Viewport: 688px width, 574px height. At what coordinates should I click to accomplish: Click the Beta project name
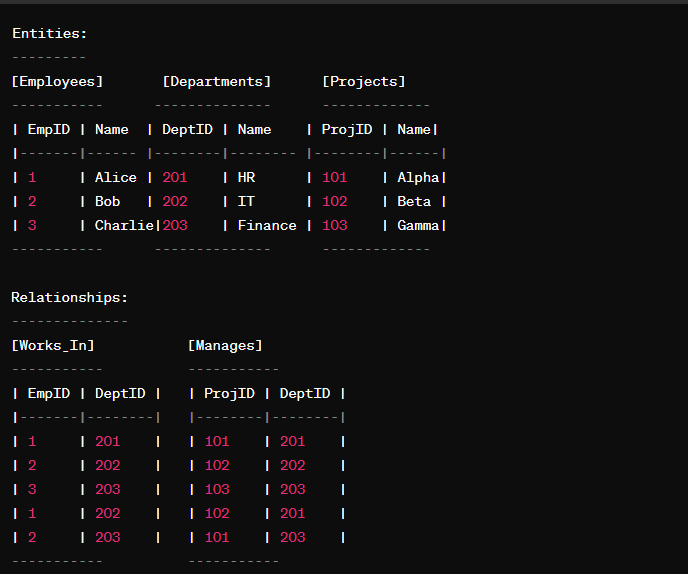[414, 202]
